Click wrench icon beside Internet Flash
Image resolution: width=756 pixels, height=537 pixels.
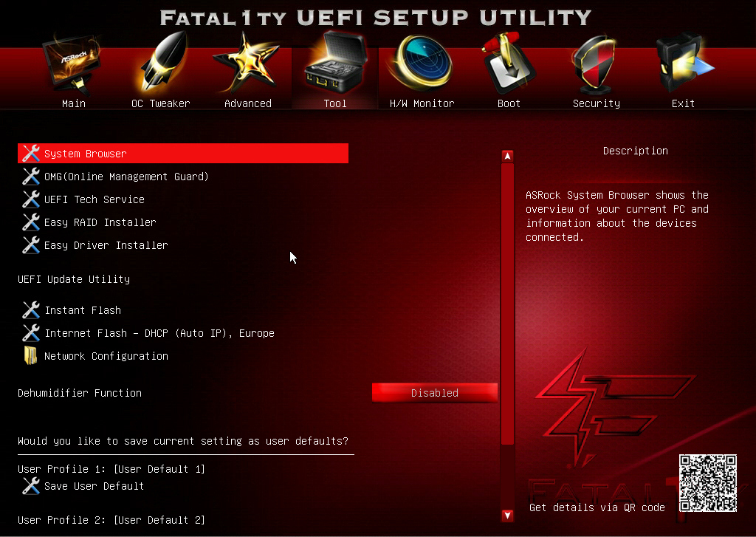point(31,333)
